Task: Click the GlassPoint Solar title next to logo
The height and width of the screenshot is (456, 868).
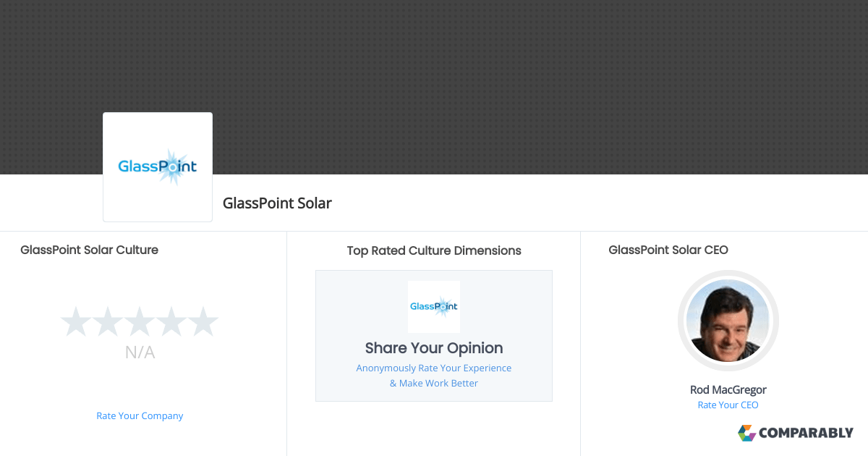Action: (x=277, y=203)
